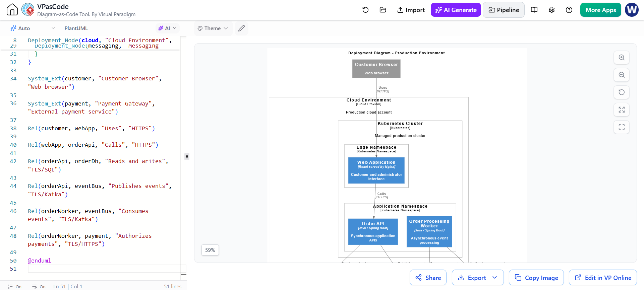This screenshot has height=290, width=644.
Task: Toggle word wrap On in status bar
Action: pyautogui.click(x=39, y=287)
